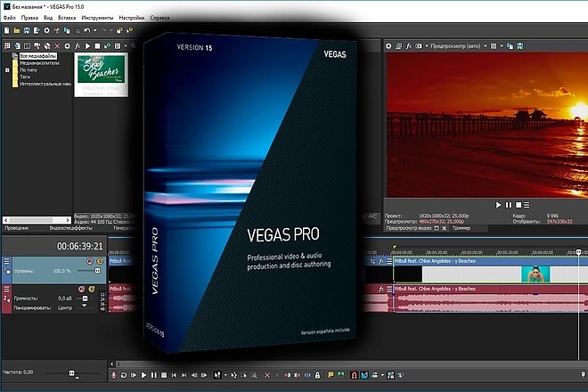Create a new project from main toolbar
This screenshot has height=392, width=588.
[7, 31]
